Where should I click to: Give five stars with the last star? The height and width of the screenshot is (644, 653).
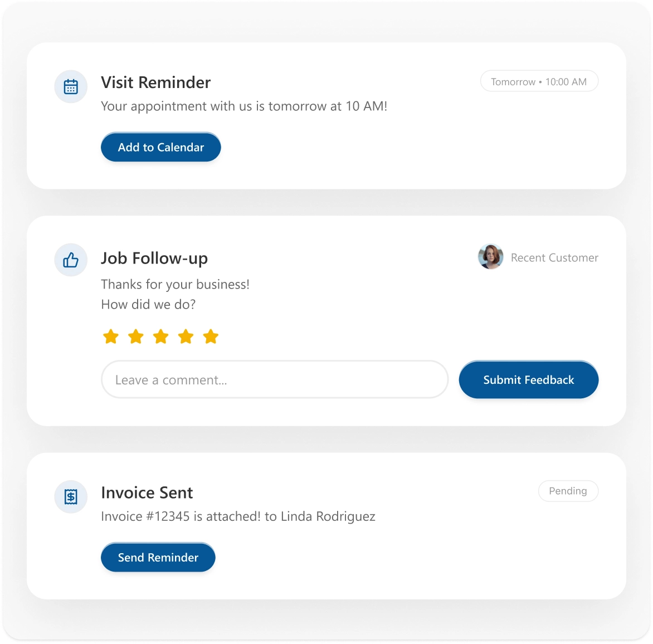point(211,336)
